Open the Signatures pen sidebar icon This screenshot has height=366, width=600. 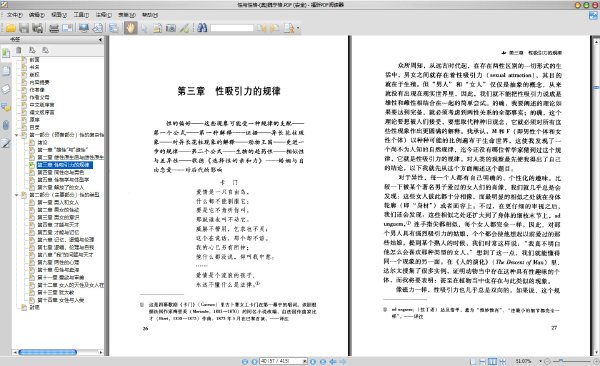click(6, 144)
